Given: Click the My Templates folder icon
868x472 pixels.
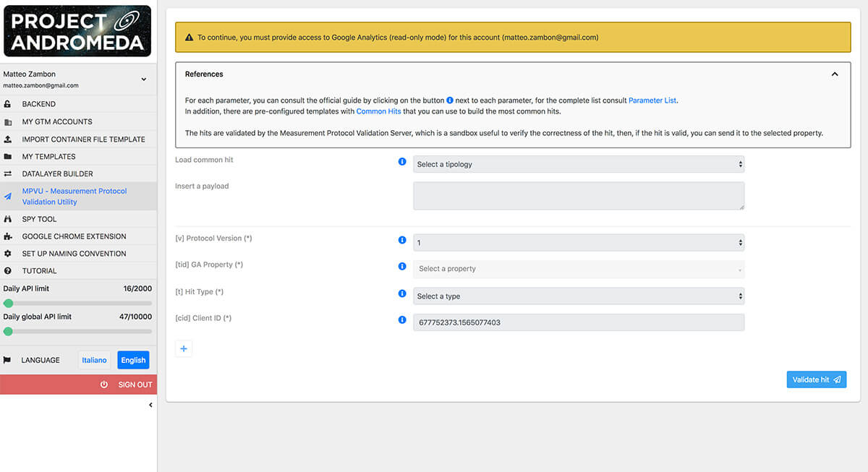Looking at the screenshot, I should (7, 156).
